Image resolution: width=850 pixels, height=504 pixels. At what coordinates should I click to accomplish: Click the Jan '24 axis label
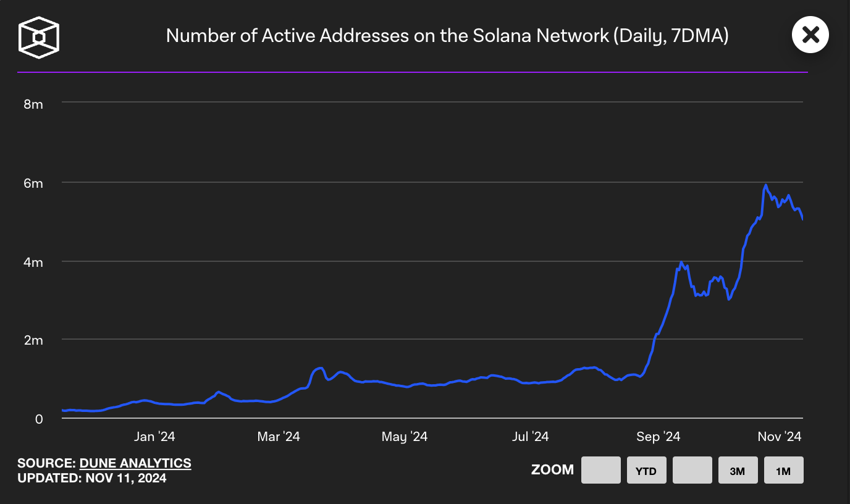point(154,436)
